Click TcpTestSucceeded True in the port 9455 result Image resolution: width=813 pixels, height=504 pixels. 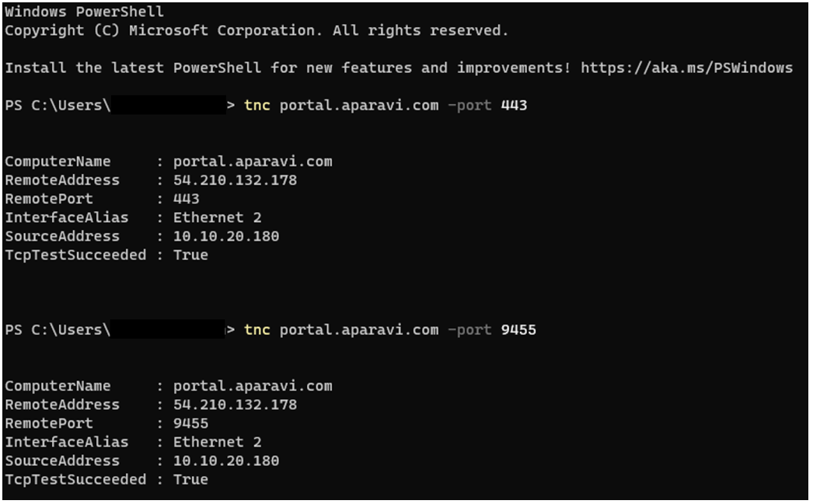[190, 479]
